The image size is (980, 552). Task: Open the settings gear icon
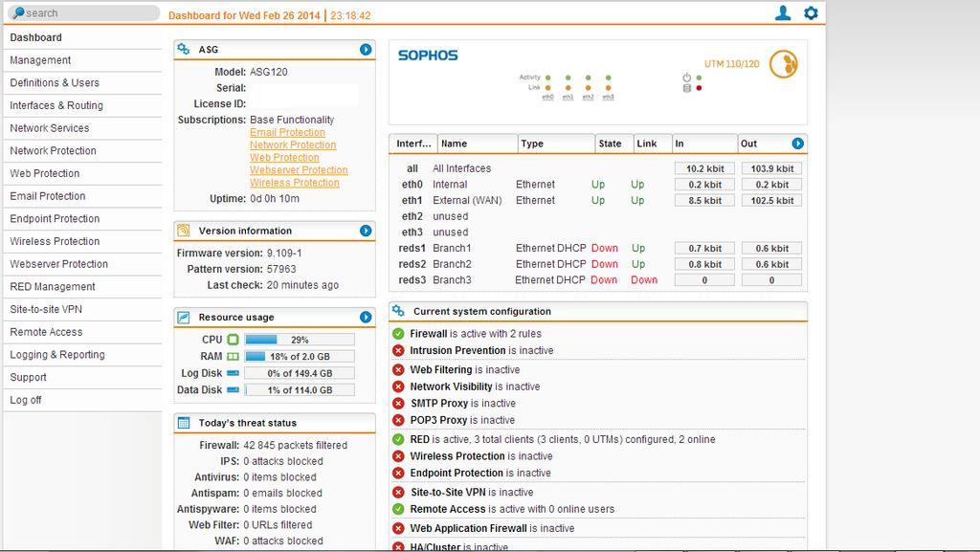811,13
